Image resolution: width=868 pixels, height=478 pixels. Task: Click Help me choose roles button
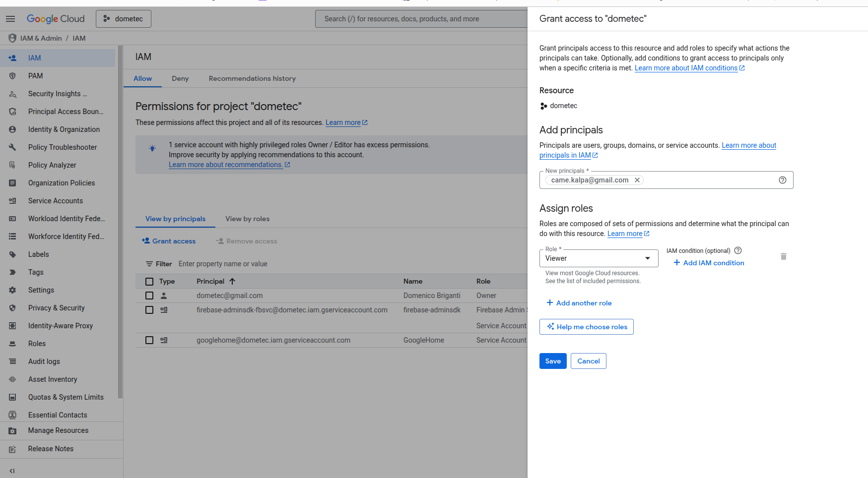(586, 327)
